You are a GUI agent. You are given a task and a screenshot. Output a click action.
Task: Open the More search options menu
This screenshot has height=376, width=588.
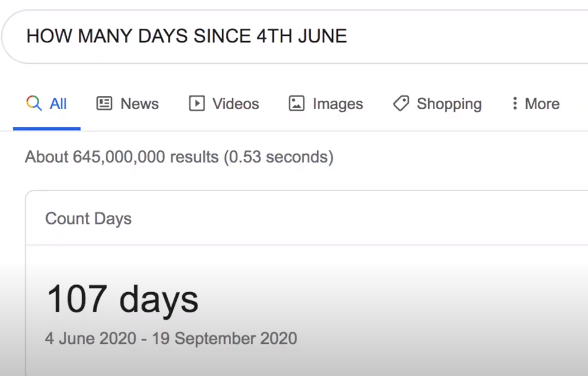pos(536,103)
